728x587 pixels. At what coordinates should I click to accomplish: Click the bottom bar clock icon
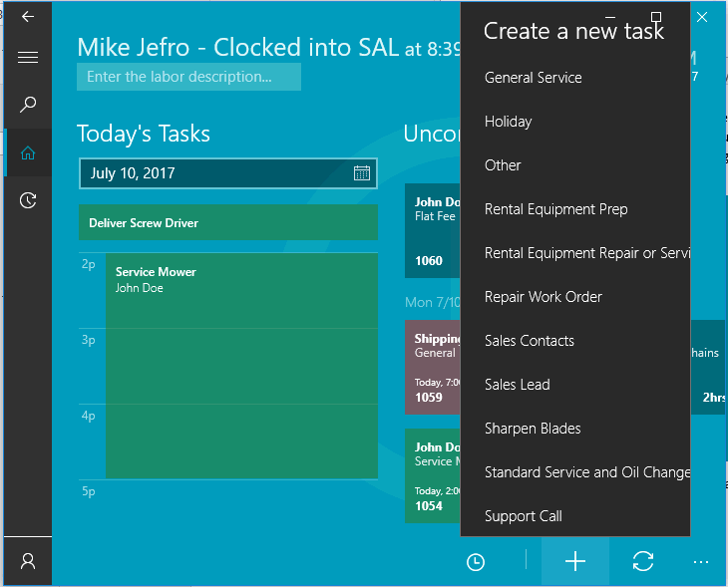pos(476,562)
